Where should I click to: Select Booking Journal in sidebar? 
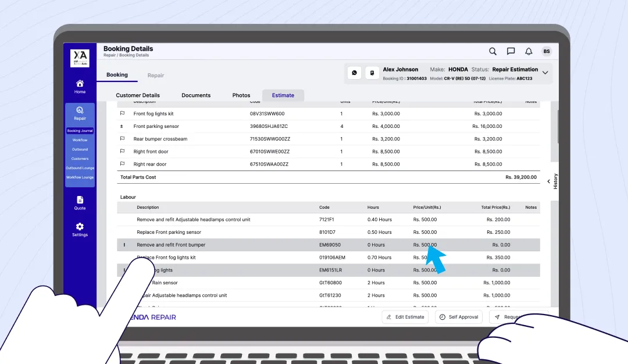point(80,131)
